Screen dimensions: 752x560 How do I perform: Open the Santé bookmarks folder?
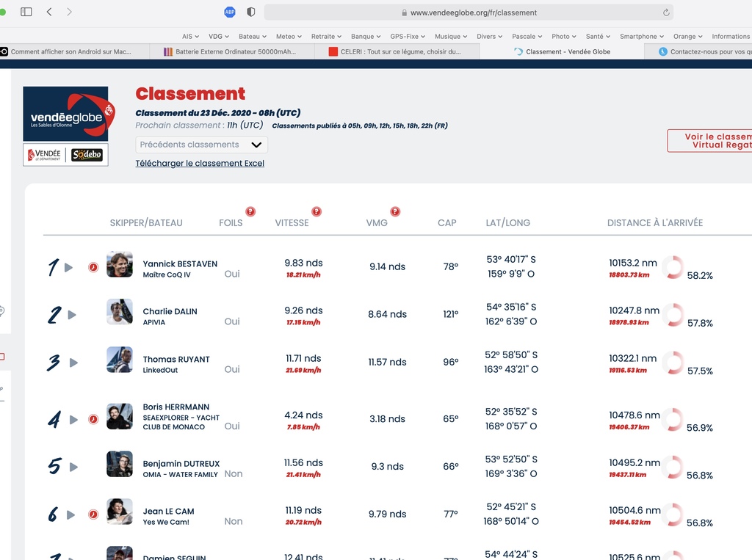click(598, 37)
